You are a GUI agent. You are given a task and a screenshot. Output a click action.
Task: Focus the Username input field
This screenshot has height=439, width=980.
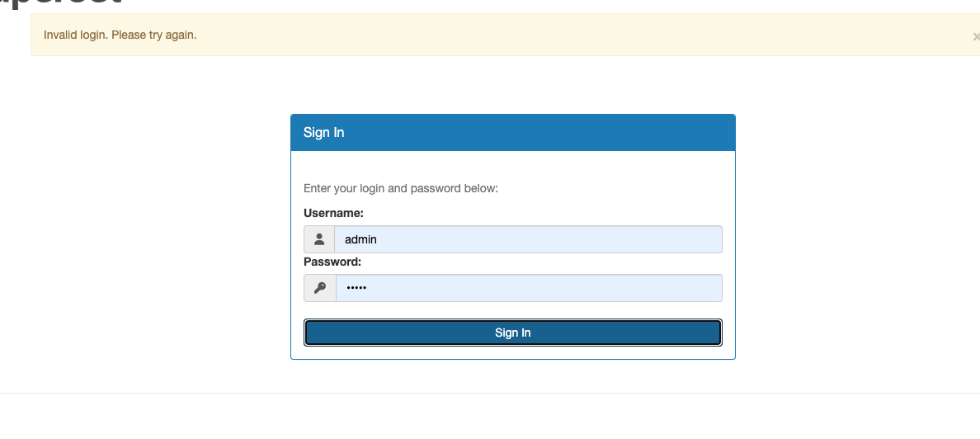pyautogui.click(x=528, y=239)
